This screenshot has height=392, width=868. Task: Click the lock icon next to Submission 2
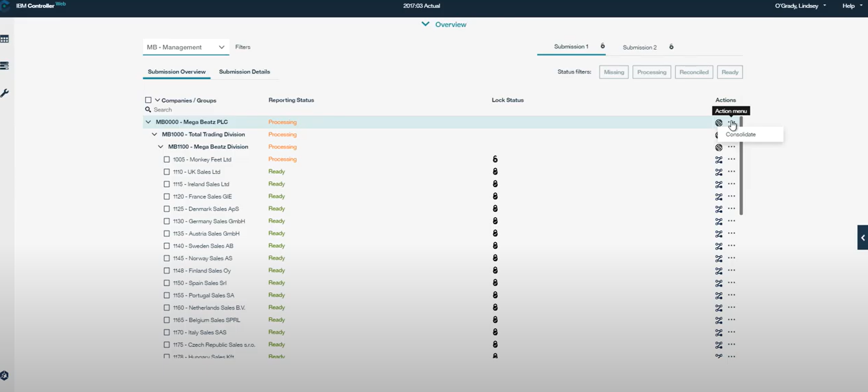pos(671,47)
